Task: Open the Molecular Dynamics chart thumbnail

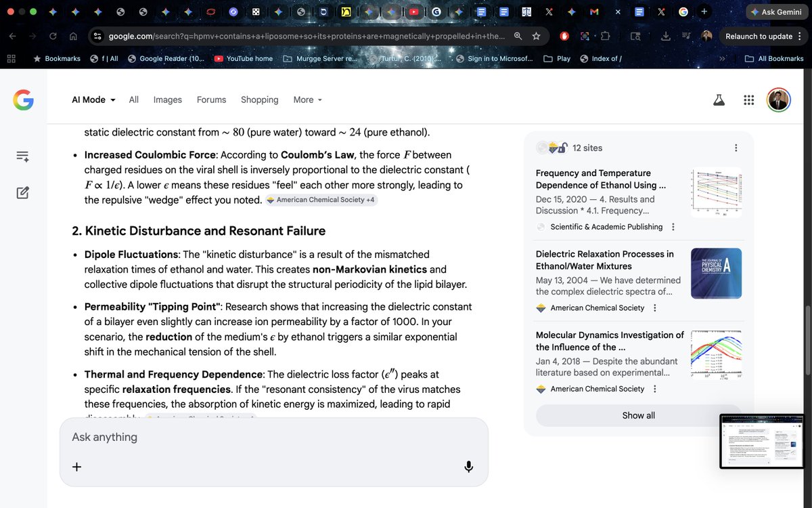Action: coord(716,354)
